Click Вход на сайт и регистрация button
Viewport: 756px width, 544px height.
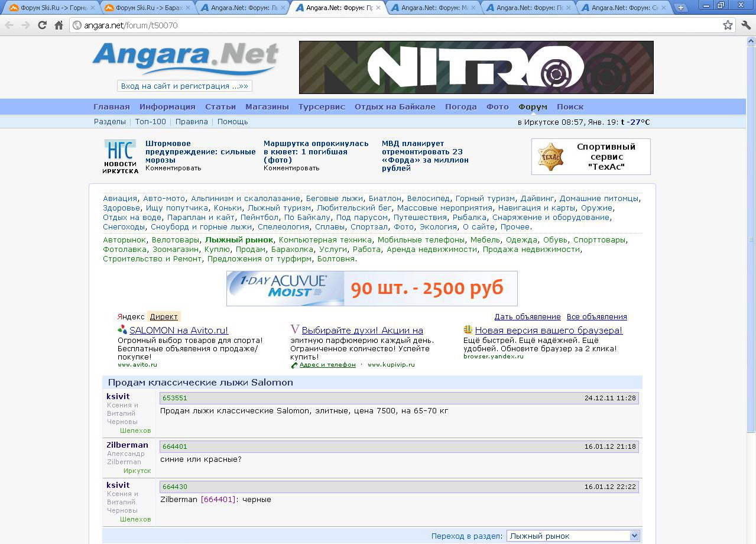coord(184,86)
